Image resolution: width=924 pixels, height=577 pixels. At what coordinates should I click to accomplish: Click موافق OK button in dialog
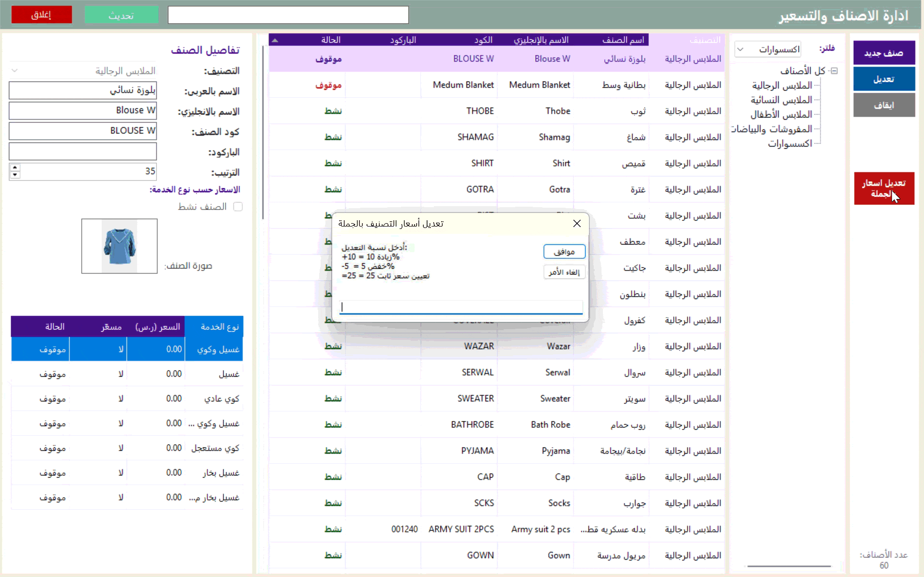point(564,252)
